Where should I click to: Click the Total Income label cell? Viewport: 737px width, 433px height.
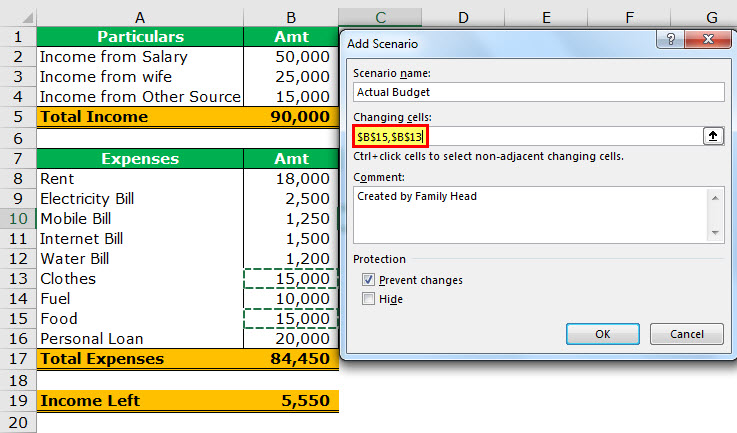[x=140, y=117]
